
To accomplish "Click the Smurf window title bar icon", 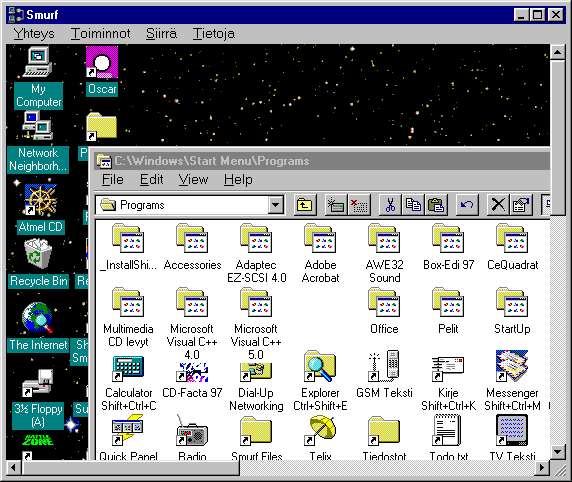I will point(16,15).
